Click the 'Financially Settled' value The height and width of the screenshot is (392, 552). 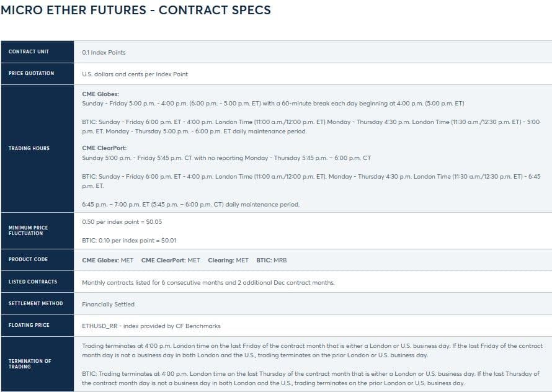click(x=108, y=304)
